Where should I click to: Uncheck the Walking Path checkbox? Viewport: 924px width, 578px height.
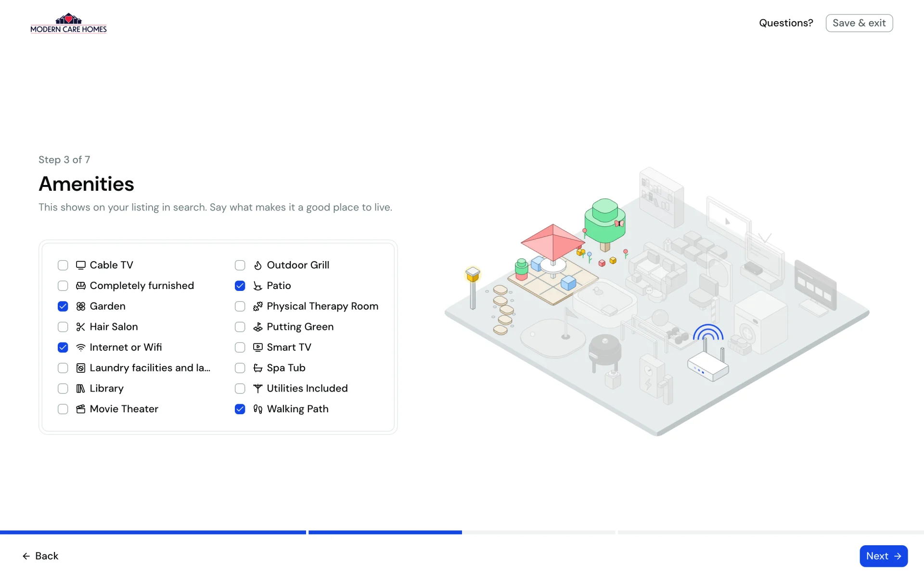pos(240,409)
